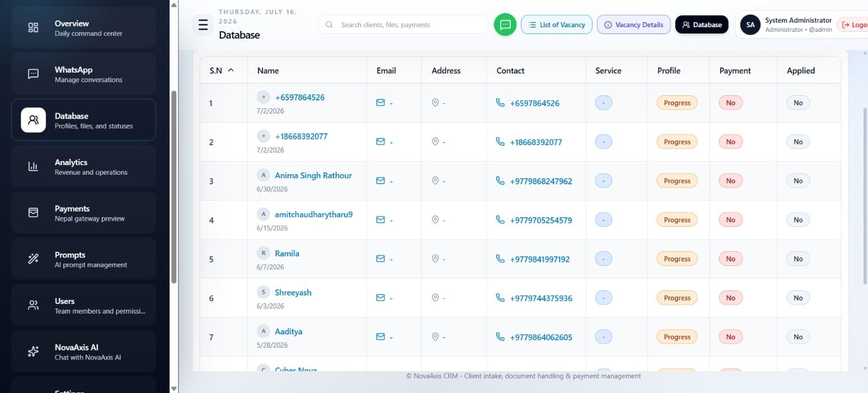Image resolution: width=868 pixels, height=393 pixels.
Task: Click phone icon for +9779868247962
Action: 500,181
